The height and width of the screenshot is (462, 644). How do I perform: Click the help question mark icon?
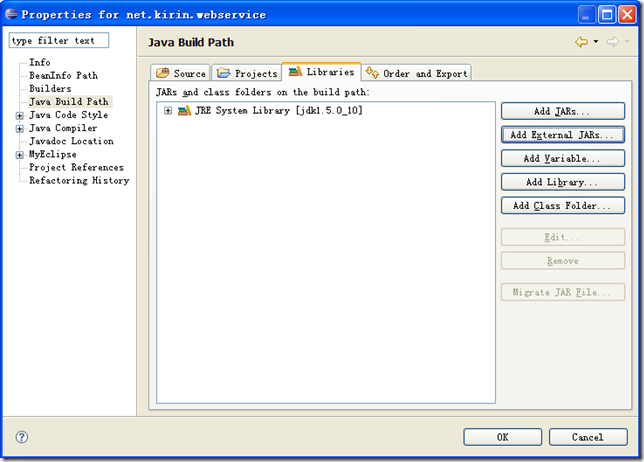pos(22,437)
